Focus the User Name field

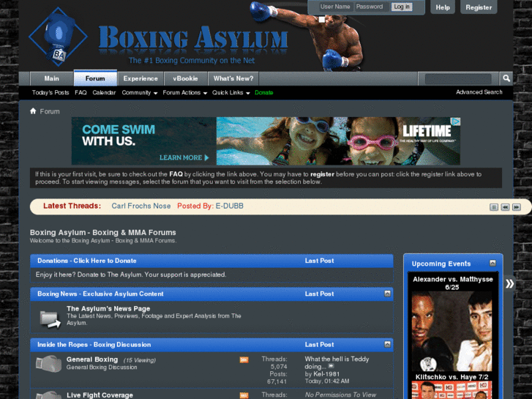(x=336, y=7)
